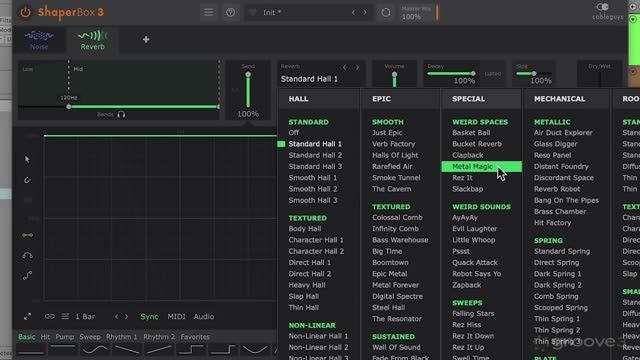
Task: Add a new shaper with plus
Action: pyautogui.click(x=146, y=40)
